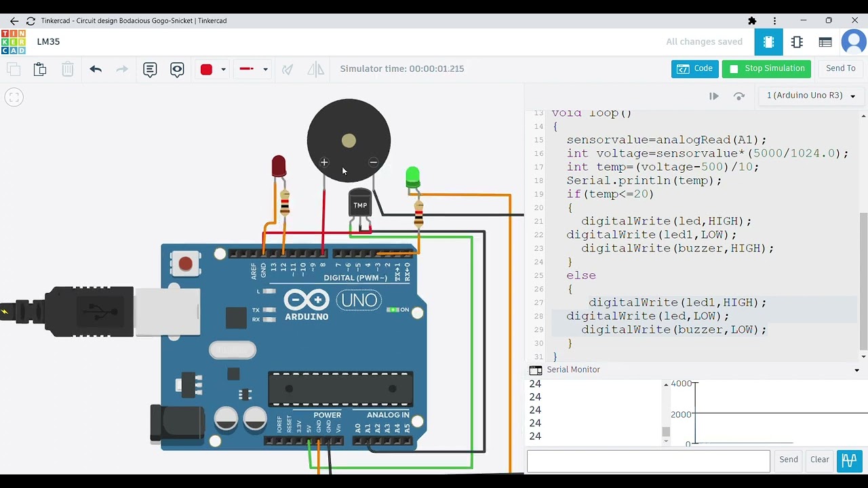Click Send in the serial monitor

[x=789, y=460]
